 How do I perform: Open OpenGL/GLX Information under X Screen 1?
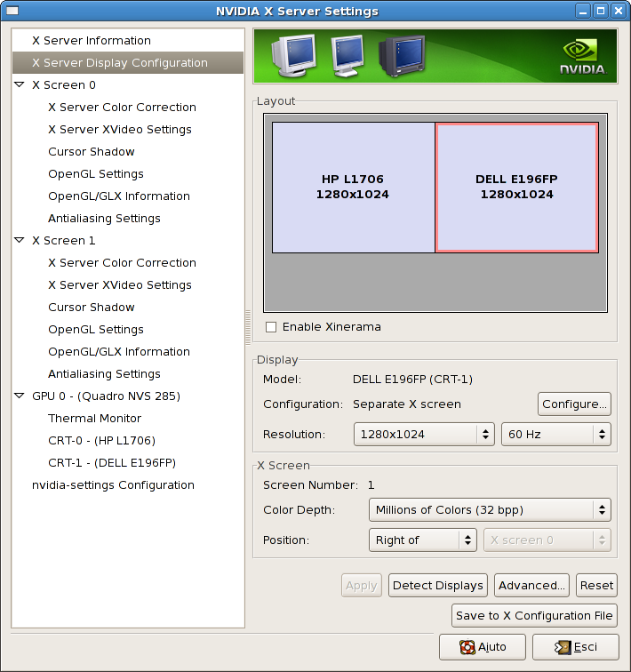coord(119,352)
